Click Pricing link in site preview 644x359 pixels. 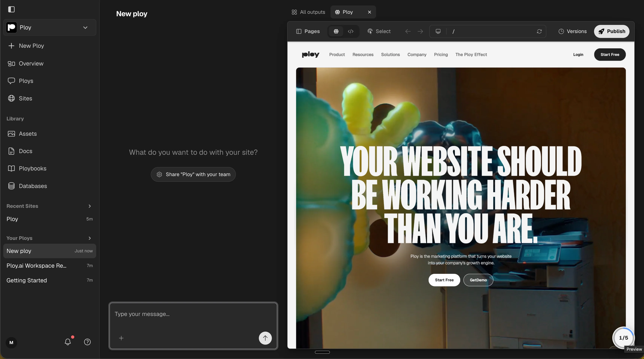click(441, 55)
